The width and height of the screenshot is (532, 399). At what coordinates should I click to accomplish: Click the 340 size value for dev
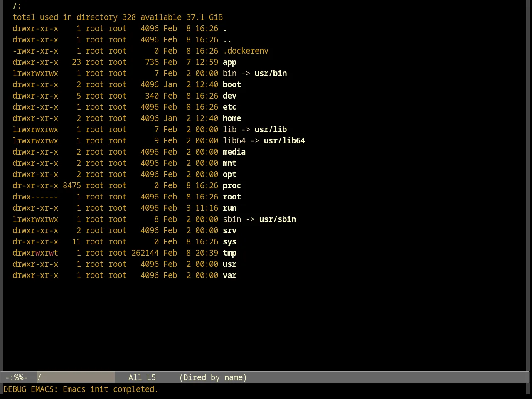[x=152, y=96]
